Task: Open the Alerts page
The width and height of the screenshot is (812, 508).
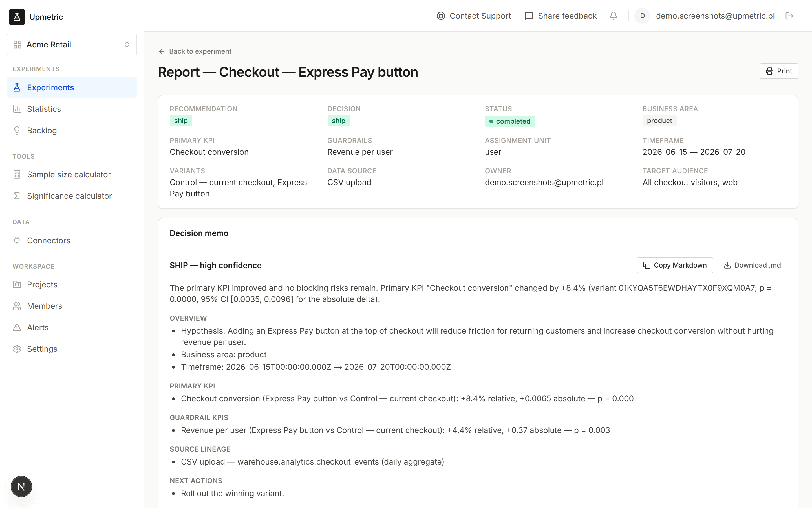Action: [72, 328]
